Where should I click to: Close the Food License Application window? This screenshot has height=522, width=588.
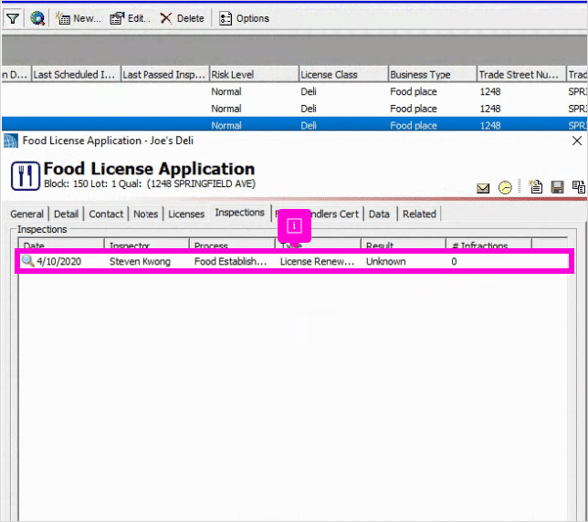pos(577,141)
